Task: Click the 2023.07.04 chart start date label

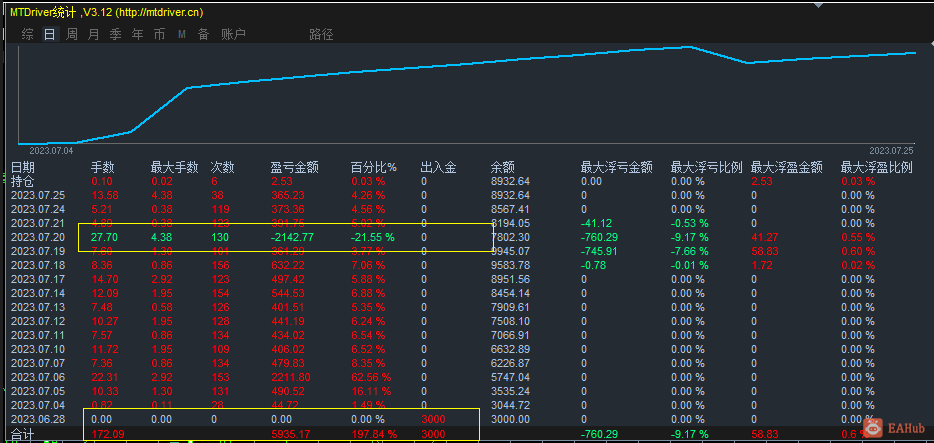Action: (51, 151)
